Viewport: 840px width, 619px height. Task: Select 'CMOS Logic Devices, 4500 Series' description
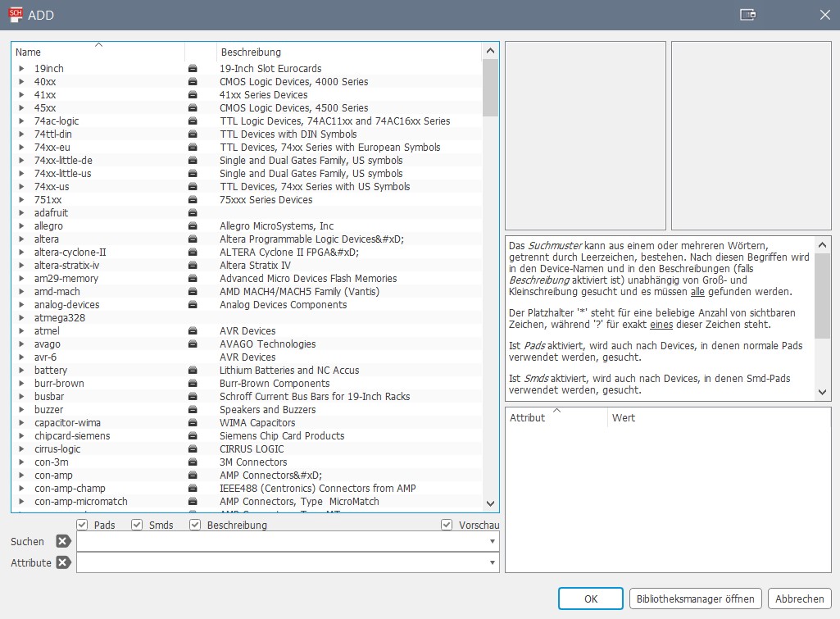pyautogui.click(x=293, y=107)
